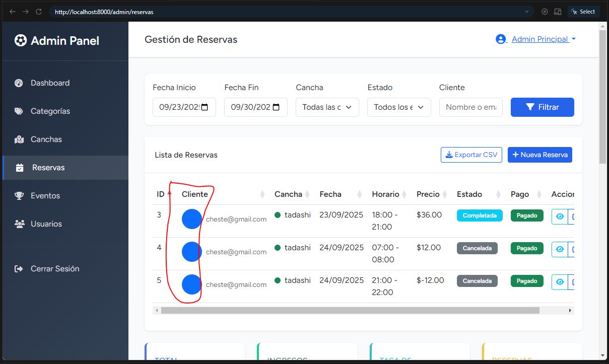Screen dimensions: 609x364
Task: Open the Fecha Fin calendar picker icon
Action: click(x=276, y=107)
